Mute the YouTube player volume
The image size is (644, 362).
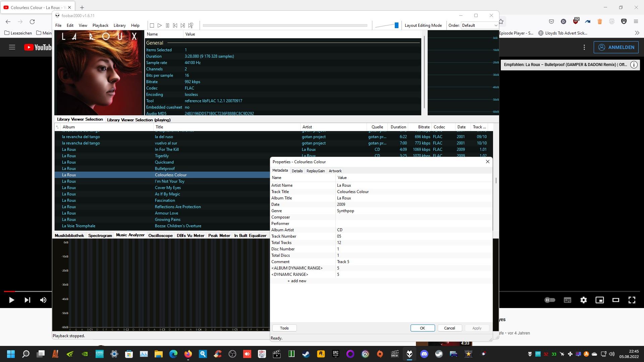coord(43,300)
